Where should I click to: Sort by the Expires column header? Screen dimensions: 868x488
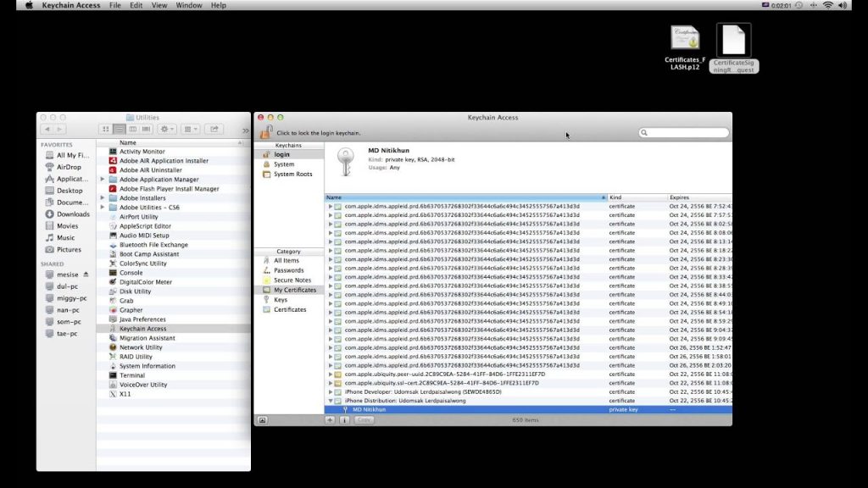point(699,197)
